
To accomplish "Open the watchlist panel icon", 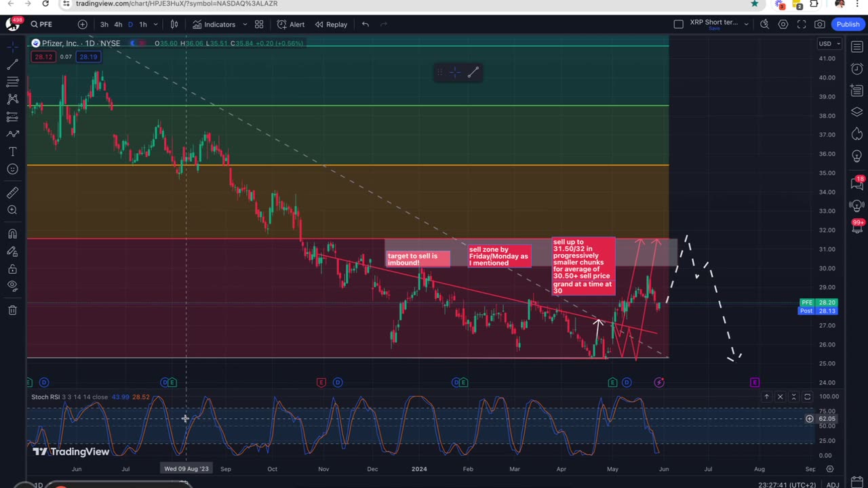I will (857, 47).
